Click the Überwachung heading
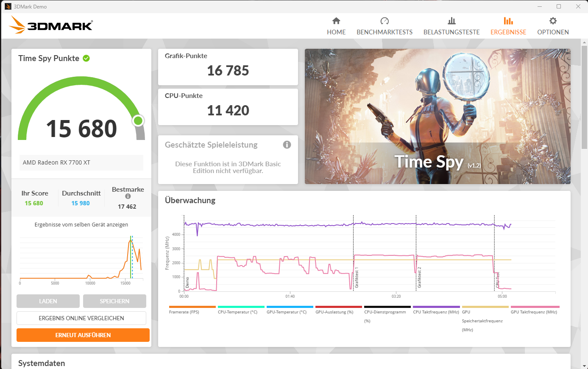The width and height of the screenshot is (588, 369). coord(190,200)
